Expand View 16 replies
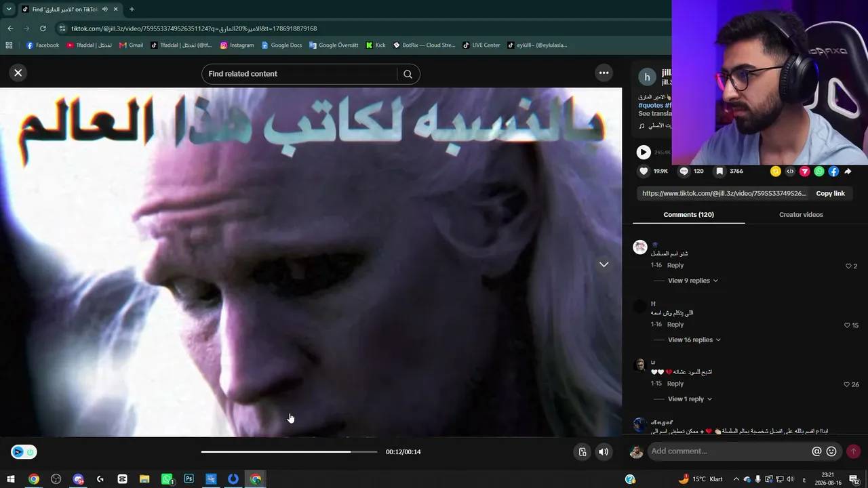 point(694,340)
